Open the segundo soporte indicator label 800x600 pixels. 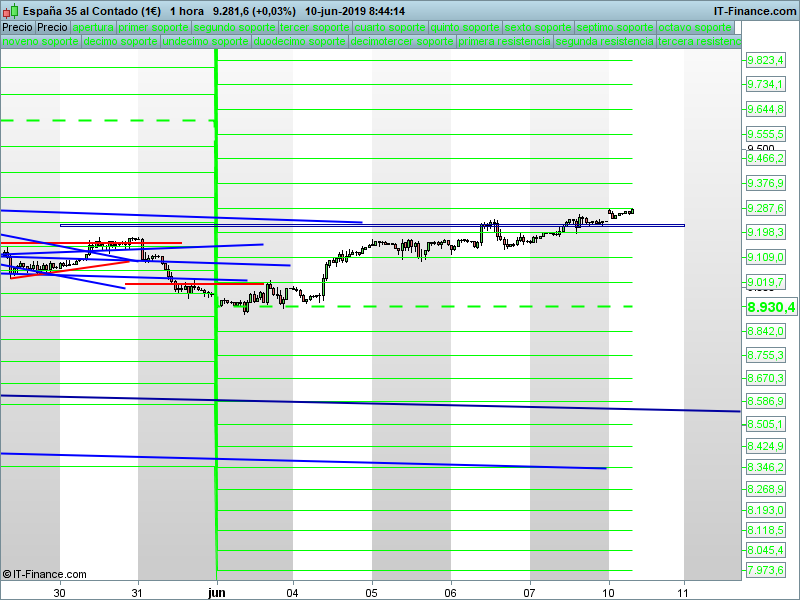(235, 28)
